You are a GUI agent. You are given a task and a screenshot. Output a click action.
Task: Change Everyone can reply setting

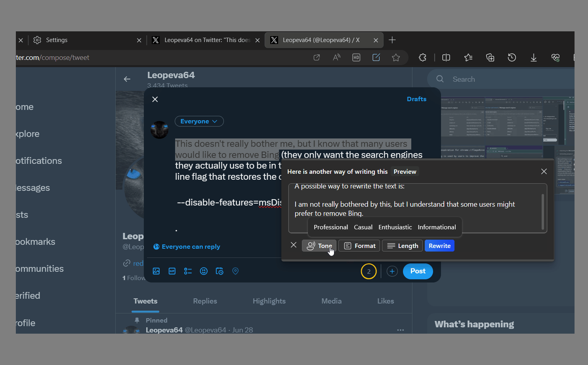click(187, 247)
